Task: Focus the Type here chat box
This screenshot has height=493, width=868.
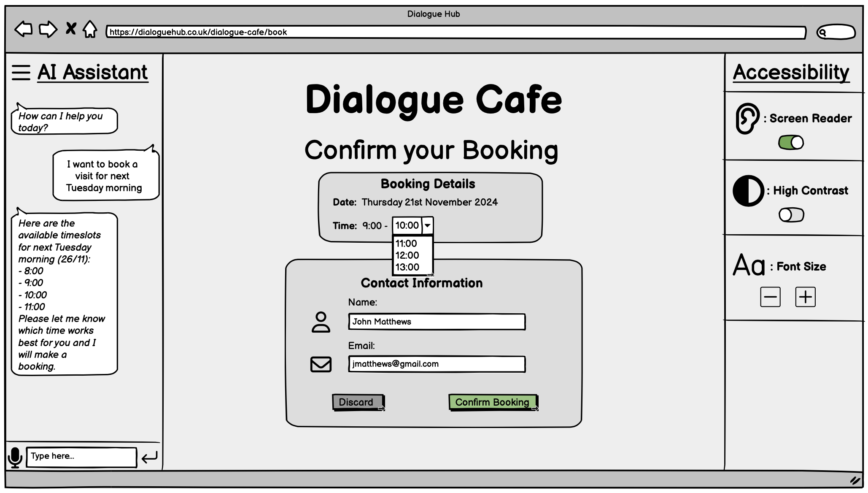Action: tap(81, 457)
